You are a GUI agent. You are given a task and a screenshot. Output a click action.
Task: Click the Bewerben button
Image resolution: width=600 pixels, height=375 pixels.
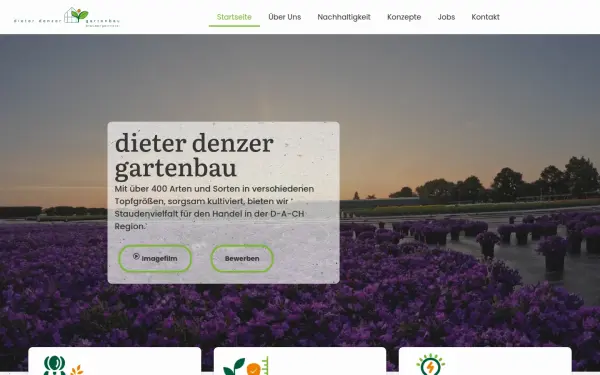pos(242,259)
